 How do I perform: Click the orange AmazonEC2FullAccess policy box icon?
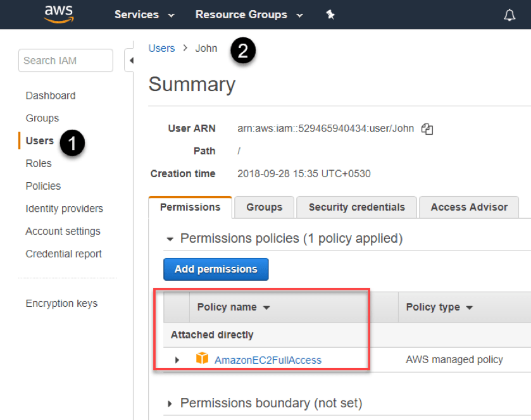coord(202,359)
